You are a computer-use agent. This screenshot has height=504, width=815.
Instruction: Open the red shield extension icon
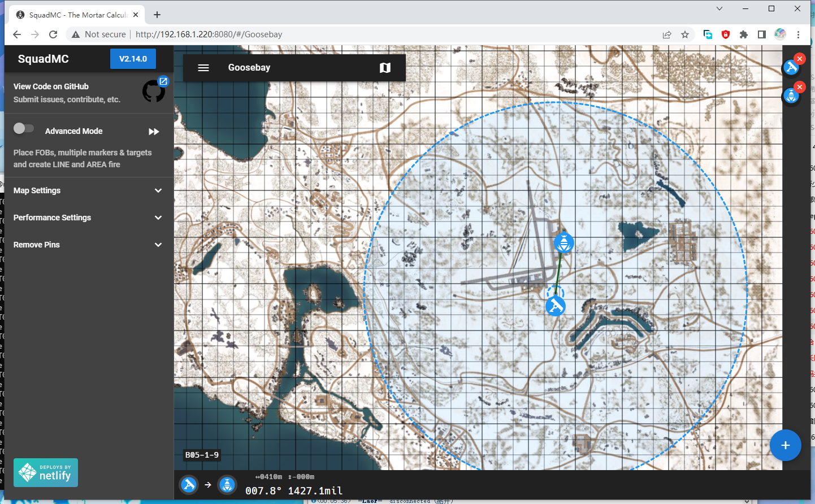[x=726, y=34]
